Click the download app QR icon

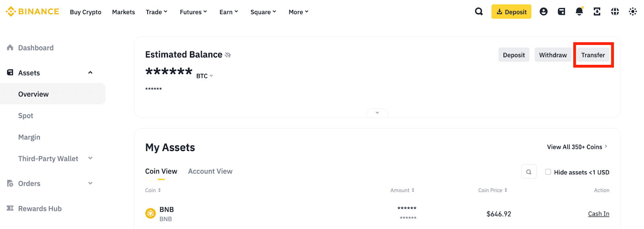pos(597,12)
